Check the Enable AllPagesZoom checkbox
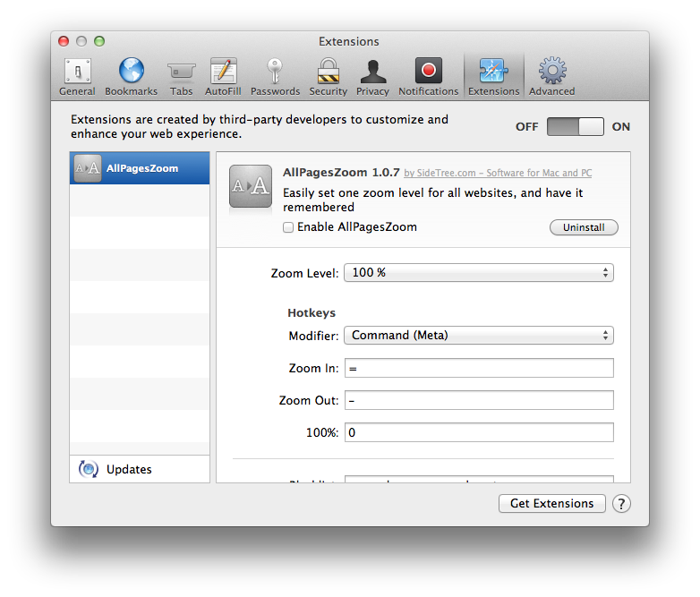Screen dimensions: 700x597 click(x=288, y=227)
